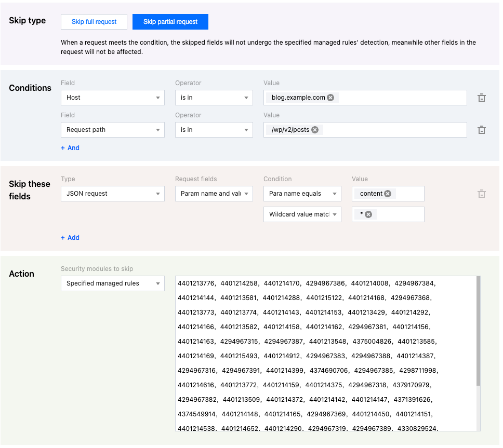The height and width of the screenshot is (448, 503).
Task: Open Specified managed rules dropdown
Action: tap(112, 283)
